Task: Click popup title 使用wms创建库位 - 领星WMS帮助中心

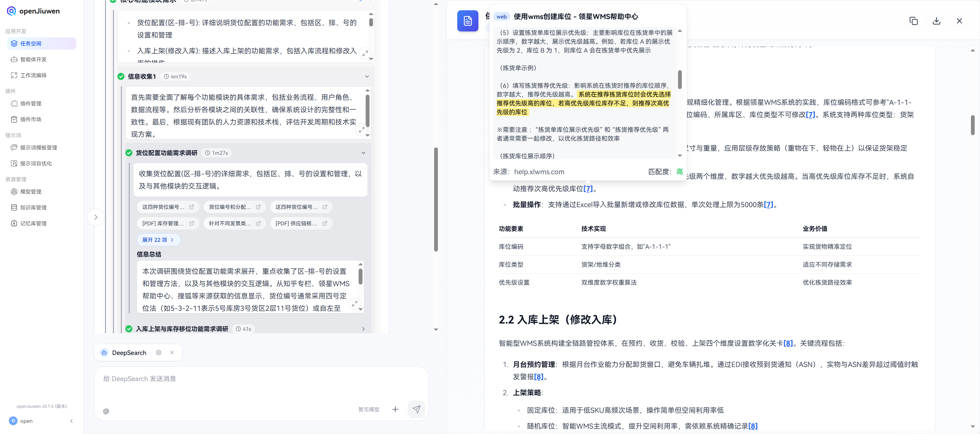Action: (x=576, y=16)
